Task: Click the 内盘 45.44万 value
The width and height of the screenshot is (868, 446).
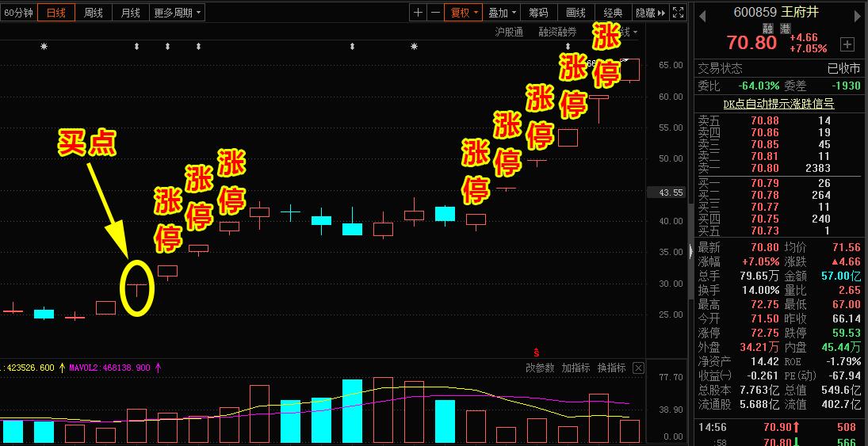Action: coord(841,348)
